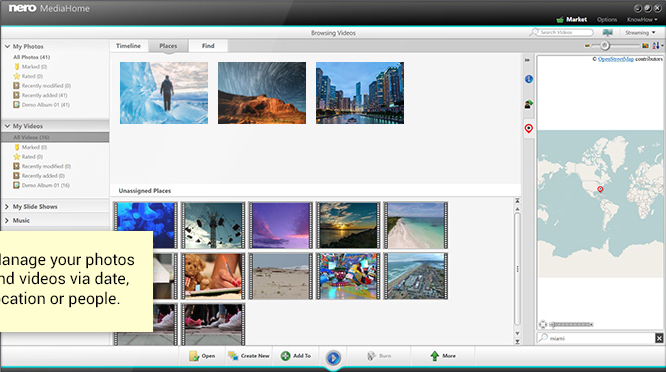Viewport: 666px width, 372px height.
Task: Open the Market shop from the basket icon
Action: [572, 20]
